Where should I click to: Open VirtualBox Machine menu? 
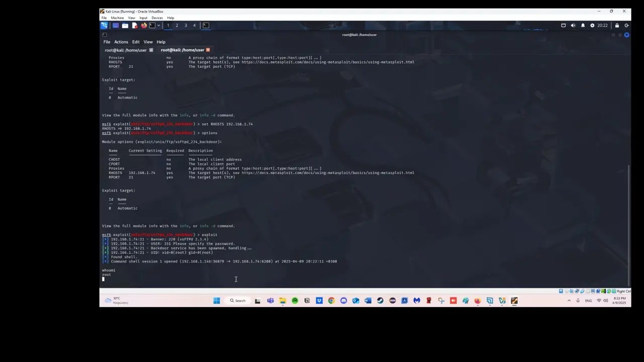117,18
